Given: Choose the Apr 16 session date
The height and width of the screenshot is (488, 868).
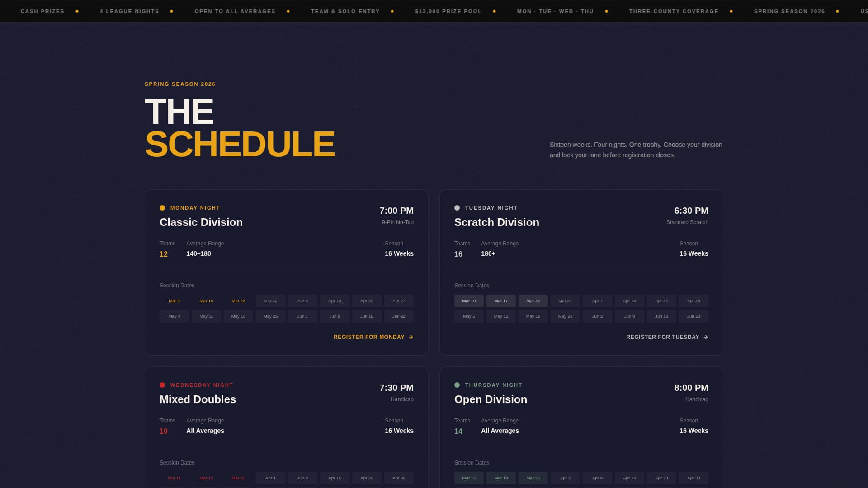Looking at the screenshot, I should pos(629,478).
